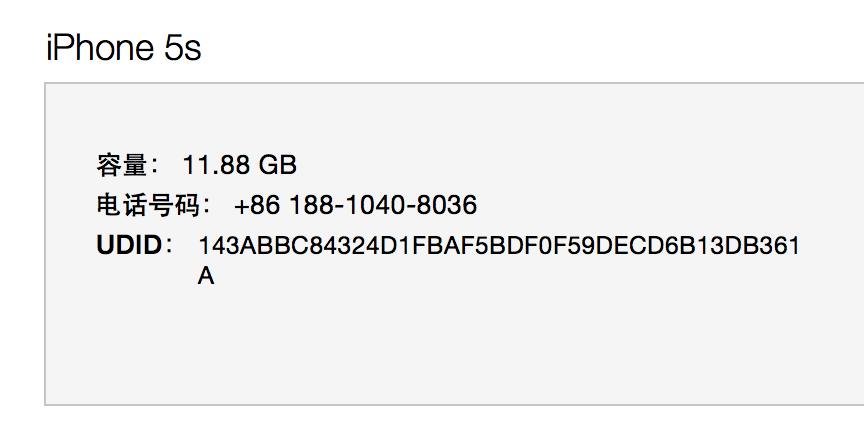Click the "+86" country code prefix

point(258,206)
